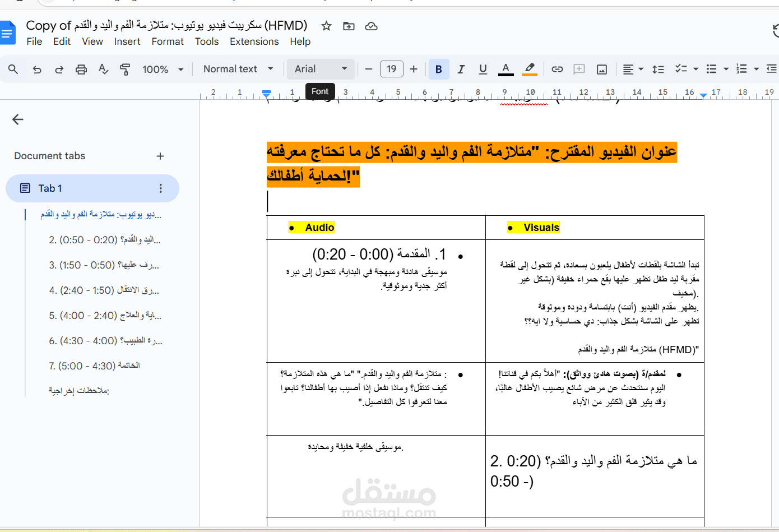This screenshot has height=532, width=779.
Task: Activate the paint format tool
Action: click(x=125, y=69)
